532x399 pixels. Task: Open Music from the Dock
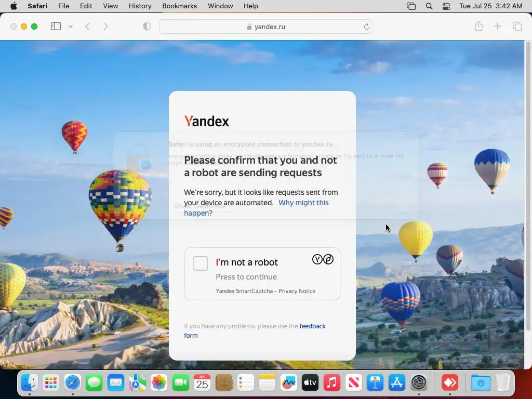tap(332, 383)
